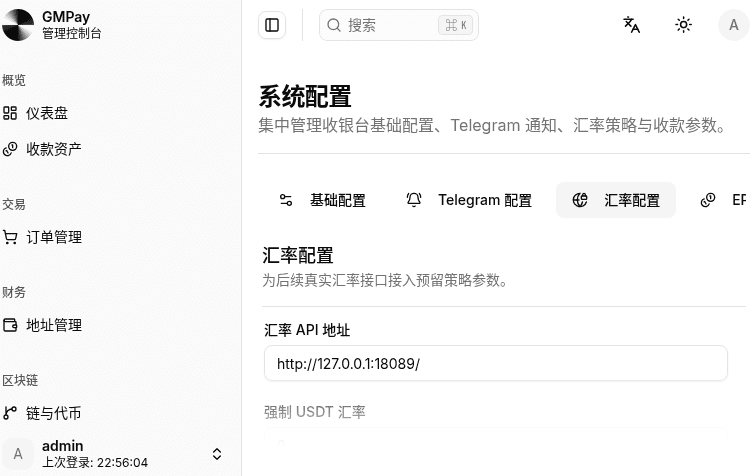The width and height of the screenshot is (756, 476).
Task: Click the GMPay logo icon
Action: pyautogui.click(x=18, y=25)
